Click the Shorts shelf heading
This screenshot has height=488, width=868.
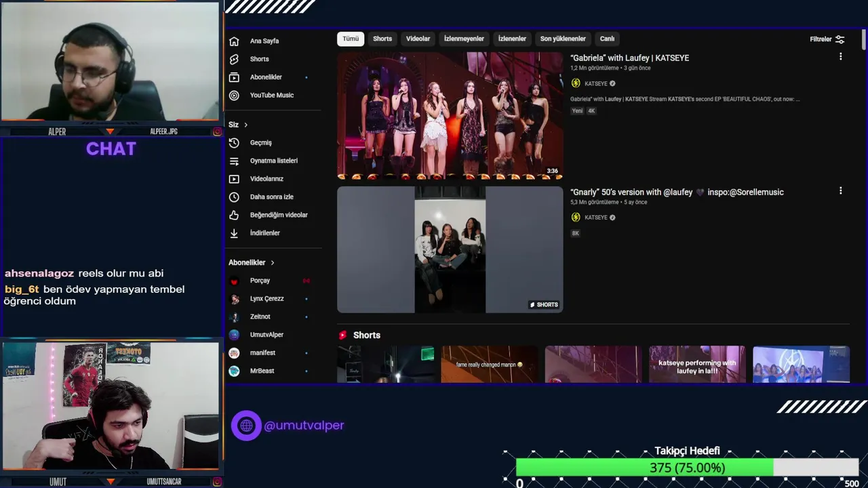point(367,335)
